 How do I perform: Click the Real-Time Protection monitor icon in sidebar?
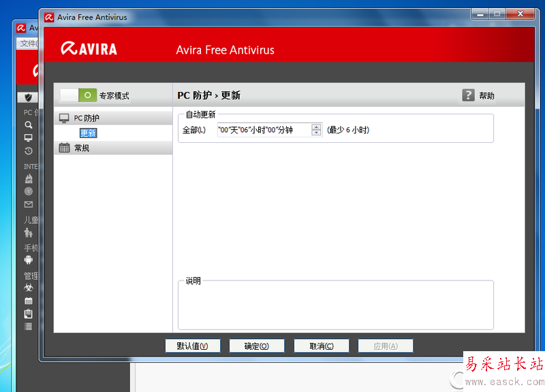click(29, 138)
